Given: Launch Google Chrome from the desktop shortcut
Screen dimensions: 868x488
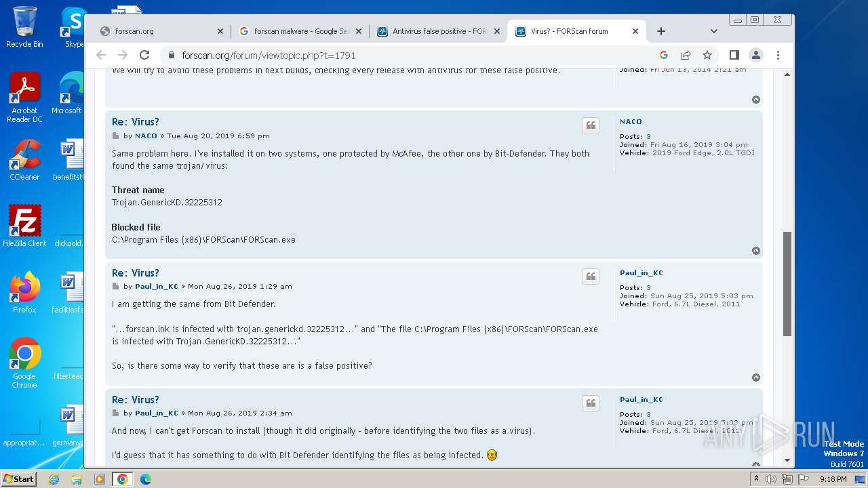Looking at the screenshot, I should click(24, 363).
